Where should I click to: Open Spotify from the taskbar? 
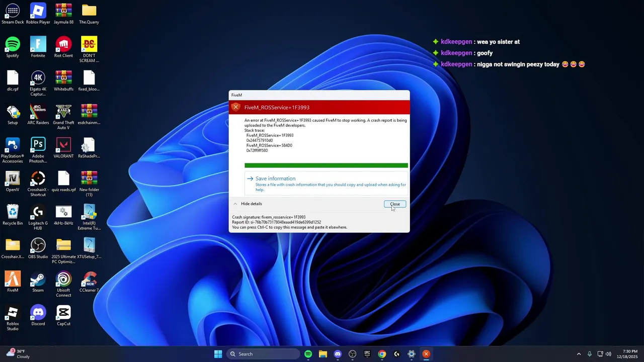pos(308,354)
